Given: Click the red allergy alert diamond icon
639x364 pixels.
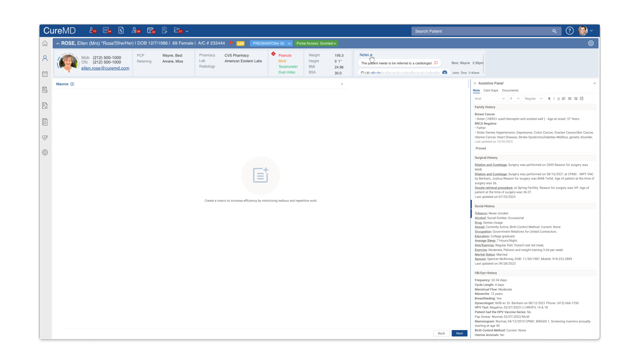Looking at the screenshot, I should pos(273,54).
